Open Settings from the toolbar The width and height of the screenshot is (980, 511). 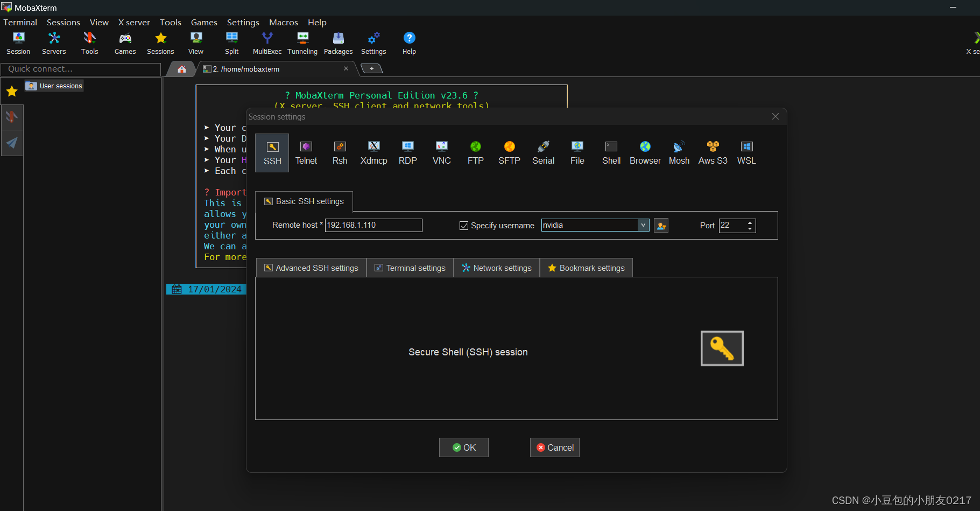373,43
